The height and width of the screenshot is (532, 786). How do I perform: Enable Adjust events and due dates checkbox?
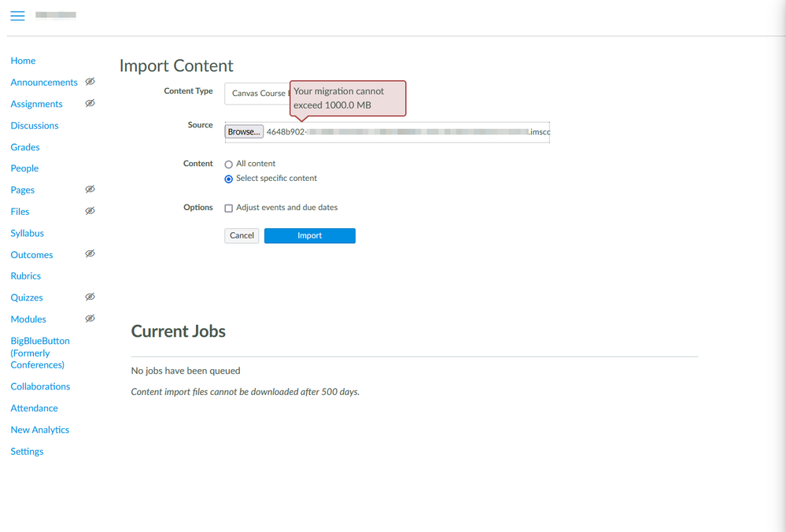229,209
